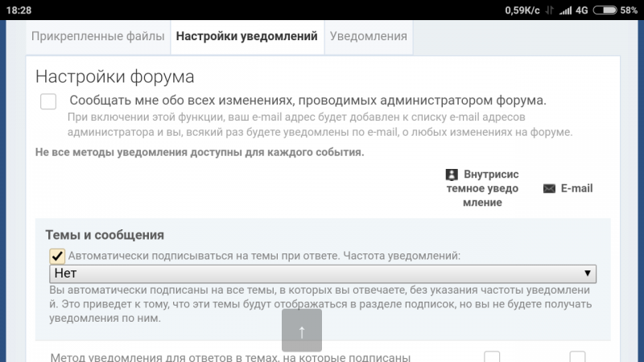
Task: Click the 0,59K/с network speed text
Action: click(522, 10)
